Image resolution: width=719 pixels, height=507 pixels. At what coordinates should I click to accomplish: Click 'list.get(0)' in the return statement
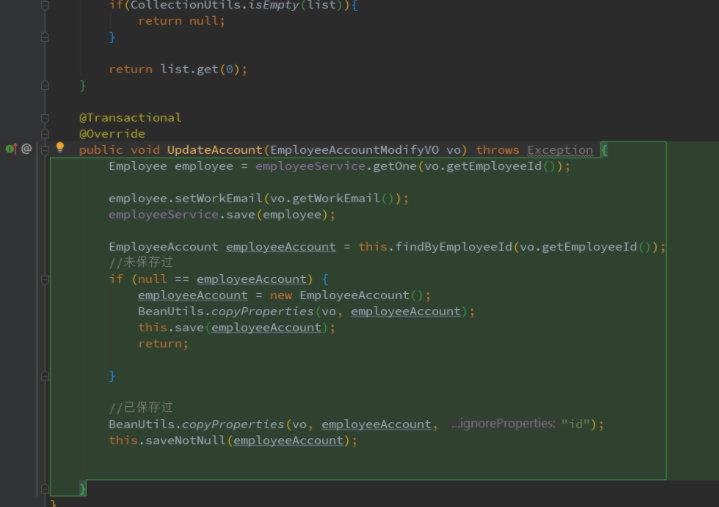coord(199,69)
